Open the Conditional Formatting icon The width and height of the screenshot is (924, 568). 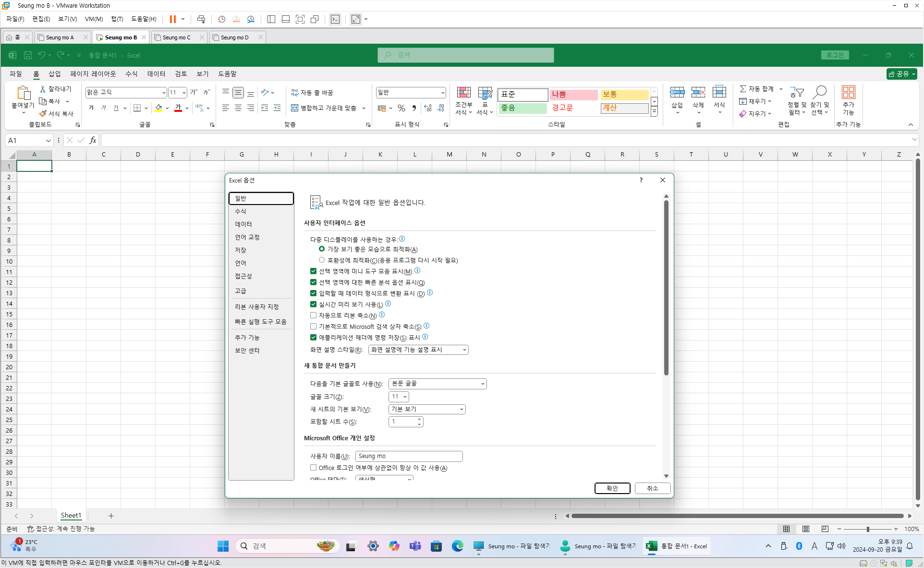coord(463,93)
